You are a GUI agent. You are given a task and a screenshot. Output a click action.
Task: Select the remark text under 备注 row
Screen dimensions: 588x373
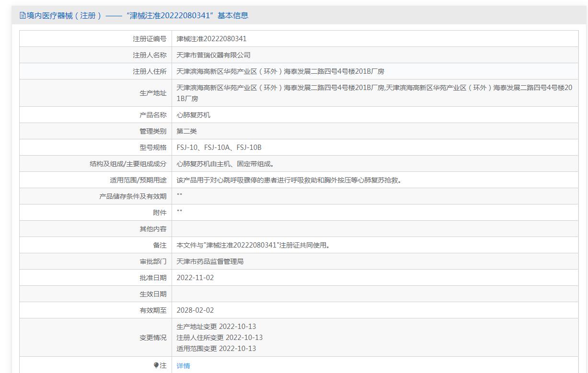[x=253, y=245]
